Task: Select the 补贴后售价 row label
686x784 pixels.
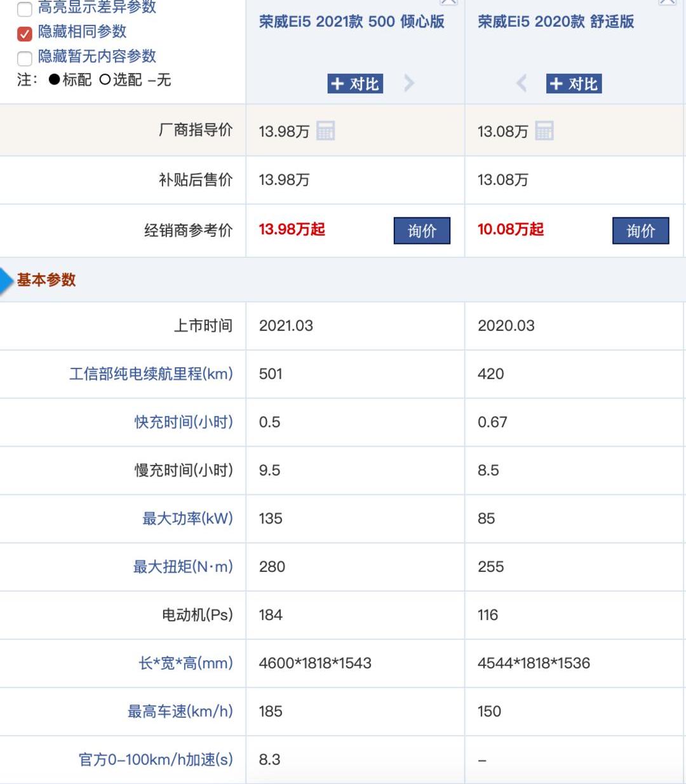Action: tap(196, 180)
